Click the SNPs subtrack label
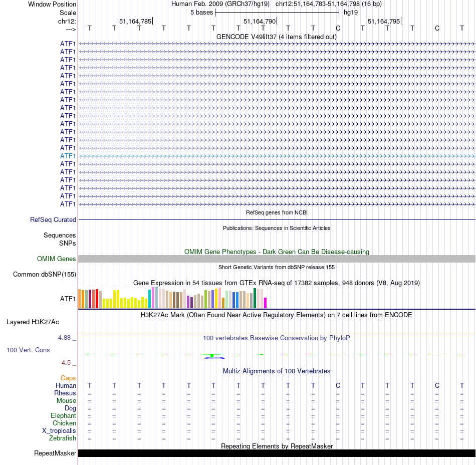The width and height of the screenshot is (476, 465). (x=68, y=243)
